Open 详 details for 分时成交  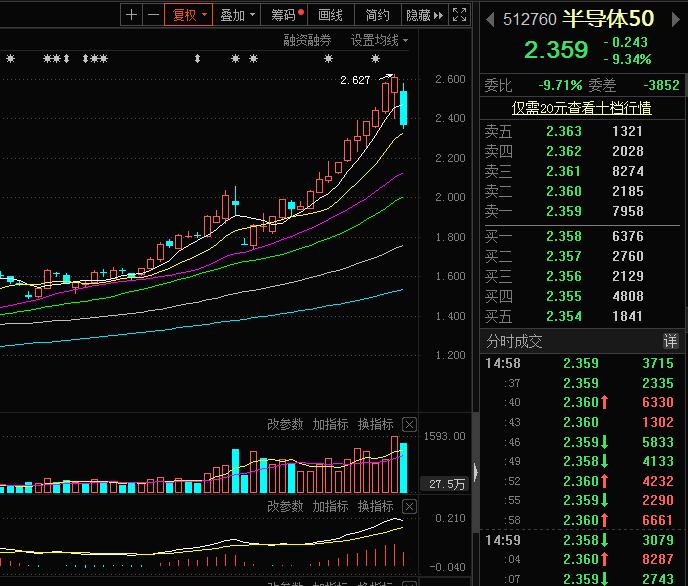tap(670, 341)
